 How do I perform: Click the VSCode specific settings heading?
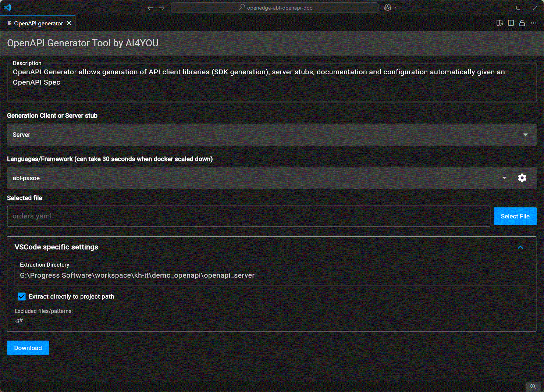[56, 247]
